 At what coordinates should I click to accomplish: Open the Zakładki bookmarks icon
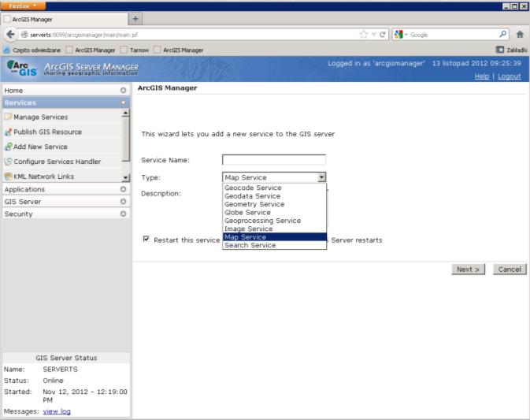click(x=500, y=50)
